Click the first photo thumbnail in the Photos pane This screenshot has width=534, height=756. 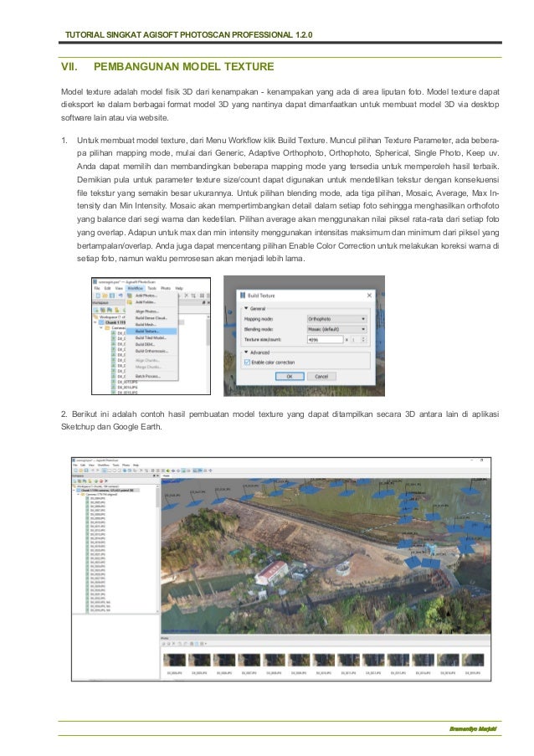(174, 660)
